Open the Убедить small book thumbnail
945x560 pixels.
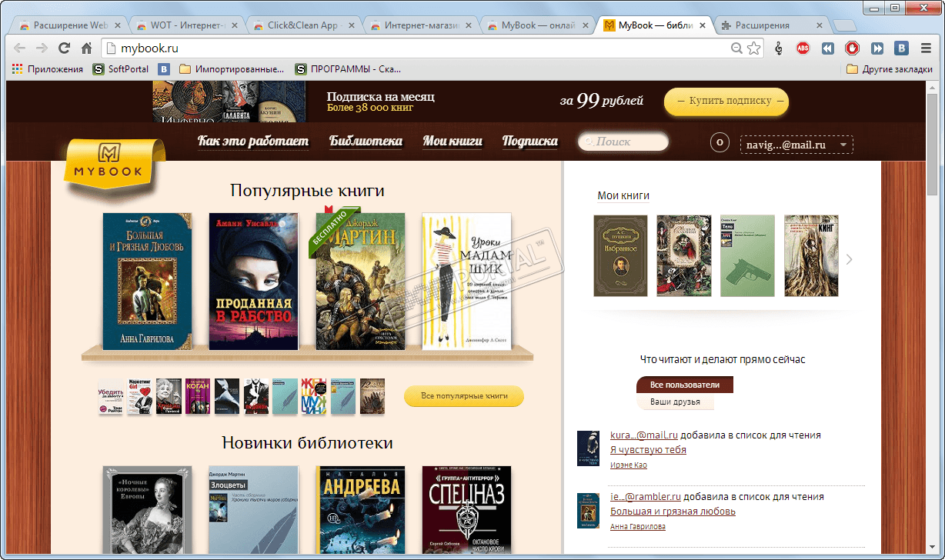(x=111, y=397)
